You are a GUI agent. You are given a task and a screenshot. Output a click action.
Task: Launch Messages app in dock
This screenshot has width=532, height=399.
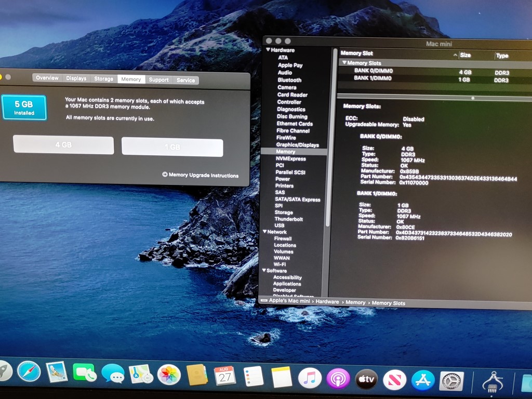click(x=113, y=374)
